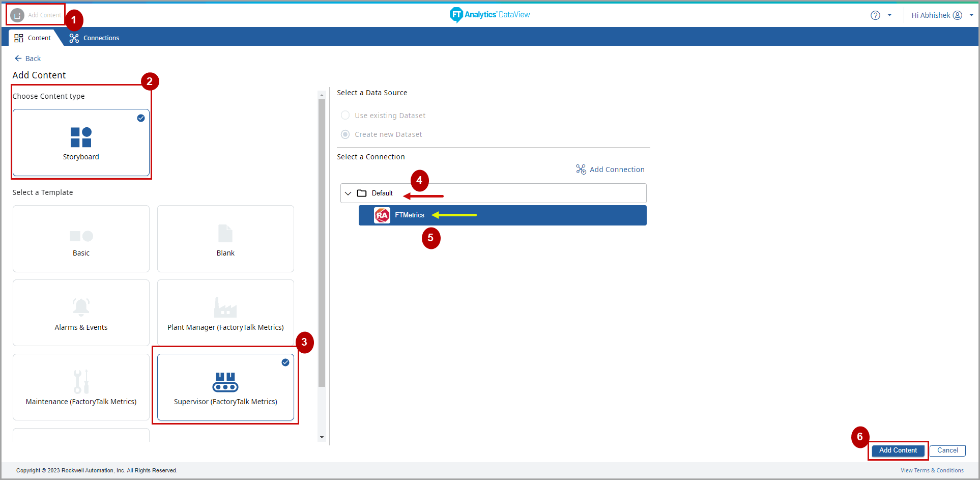Pick the Maintenance wrench and screwdriver icon

tap(81, 382)
